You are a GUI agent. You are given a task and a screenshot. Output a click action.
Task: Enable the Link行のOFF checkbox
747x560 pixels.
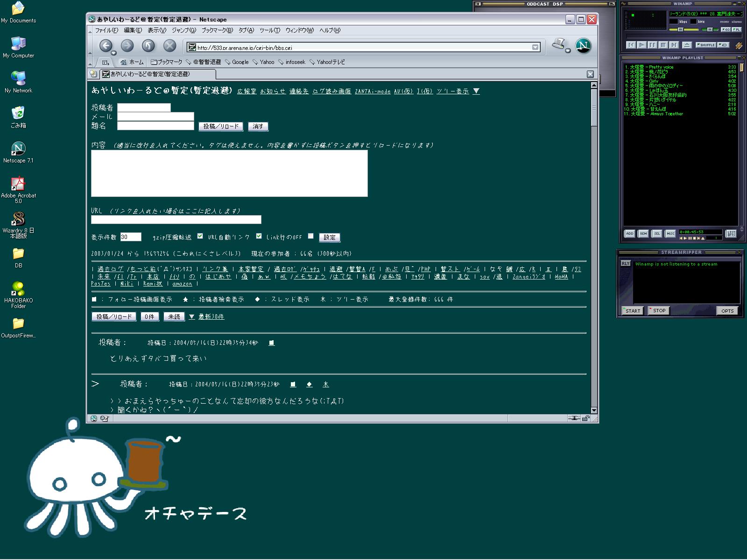coord(310,236)
